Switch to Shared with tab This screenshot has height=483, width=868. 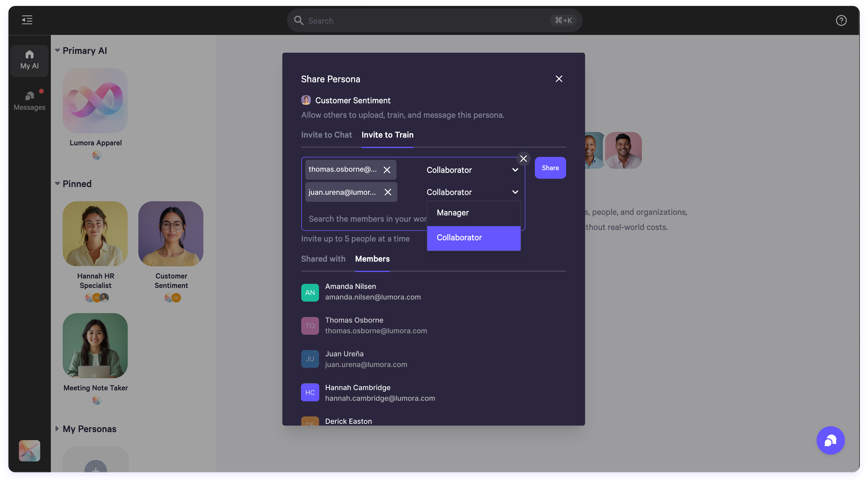tap(323, 259)
